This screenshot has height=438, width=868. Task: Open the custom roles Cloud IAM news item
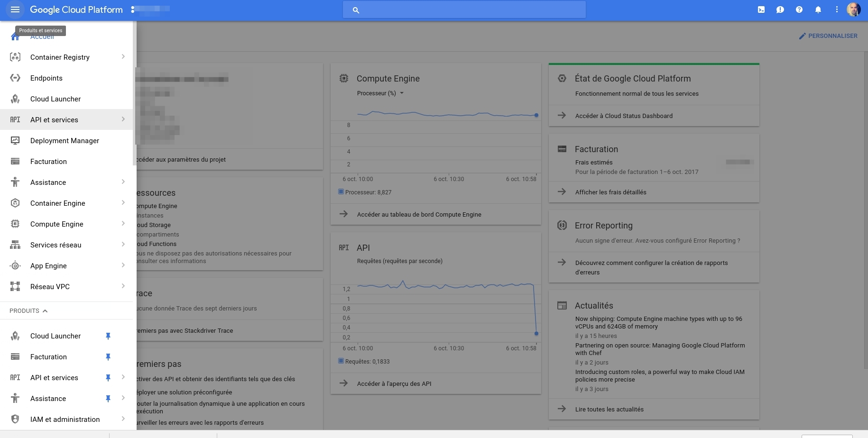coord(660,376)
